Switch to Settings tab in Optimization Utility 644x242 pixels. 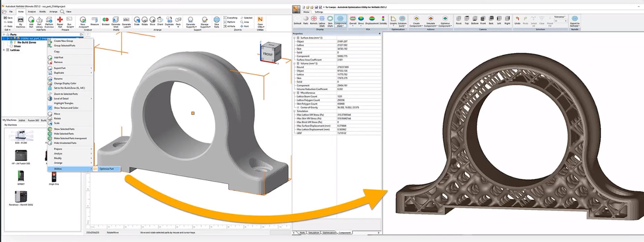(319, 12)
